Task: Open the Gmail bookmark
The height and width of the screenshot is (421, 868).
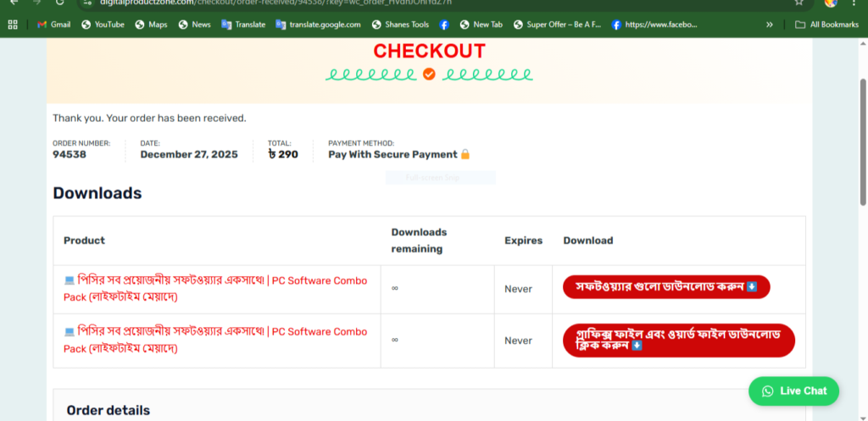Action: pyautogui.click(x=53, y=25)
